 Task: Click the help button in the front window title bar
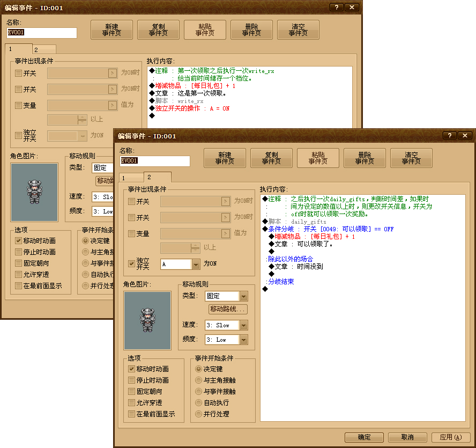point(450,136)
